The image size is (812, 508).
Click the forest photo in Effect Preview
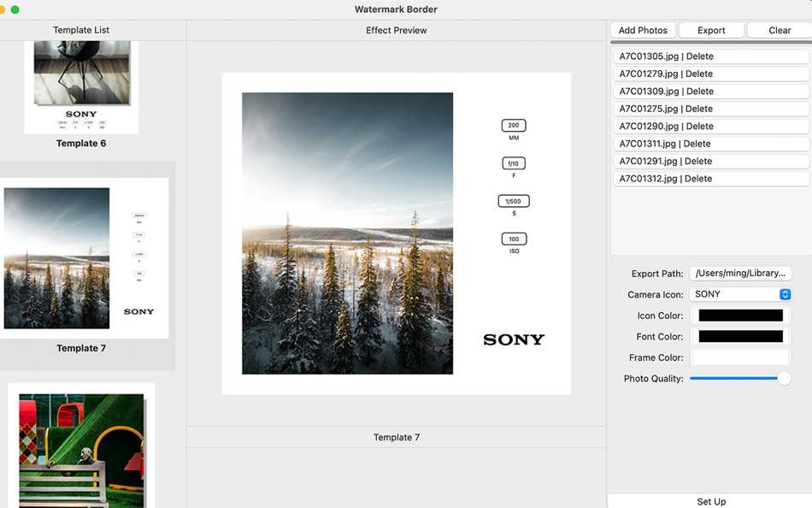point(348,233)
